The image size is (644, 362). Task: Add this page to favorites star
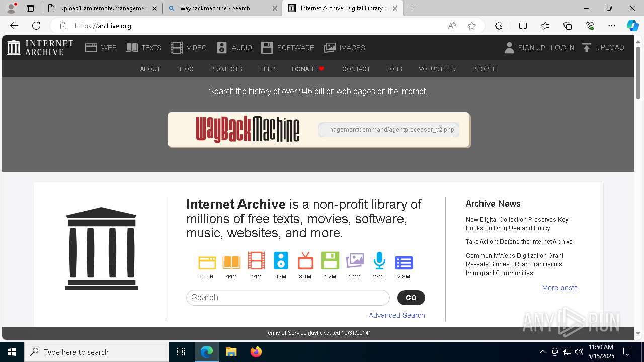coord(472,26)
